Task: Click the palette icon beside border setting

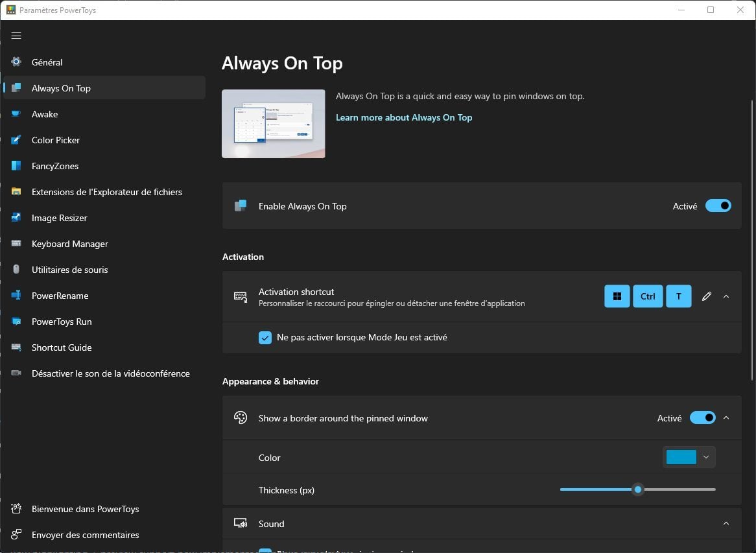Action: point(240,418)
